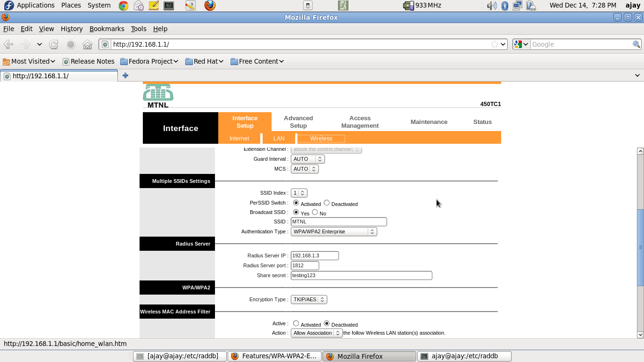Viewport: 644px width, 362px height.
Task: Open new tab with plus icon
Action: [125, 75]
